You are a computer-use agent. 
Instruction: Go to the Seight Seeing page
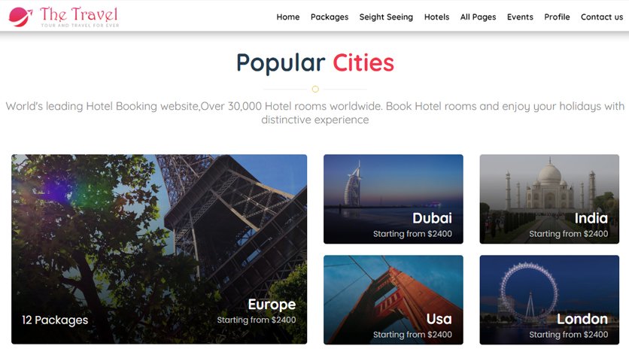pyautogui.click(x=386, y=17)
